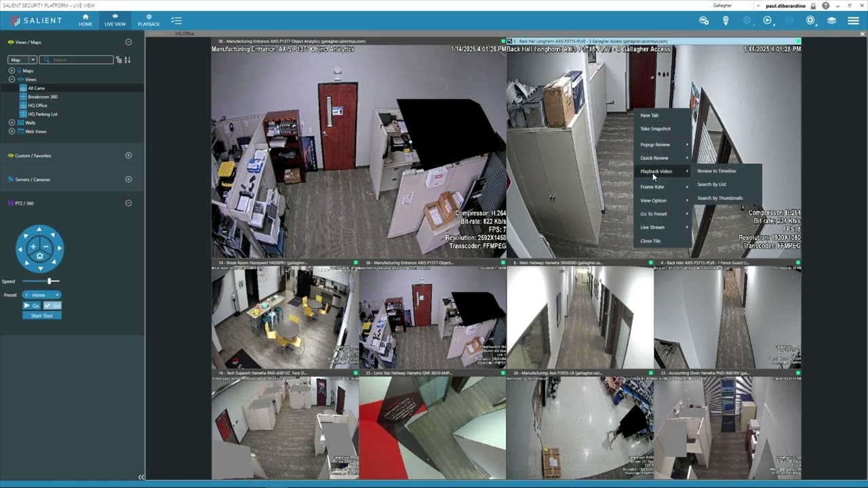Select the All Cams view
868x488 pixels.
click(x=36, y=88)
